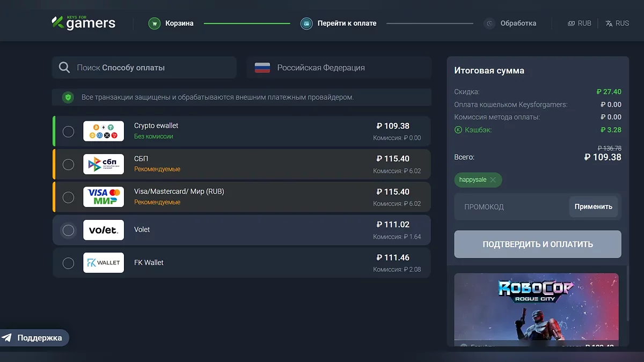Open the Российская Федерация country selector
The width and height of the screenshot is (644, 362).
[x=339, y=68]
